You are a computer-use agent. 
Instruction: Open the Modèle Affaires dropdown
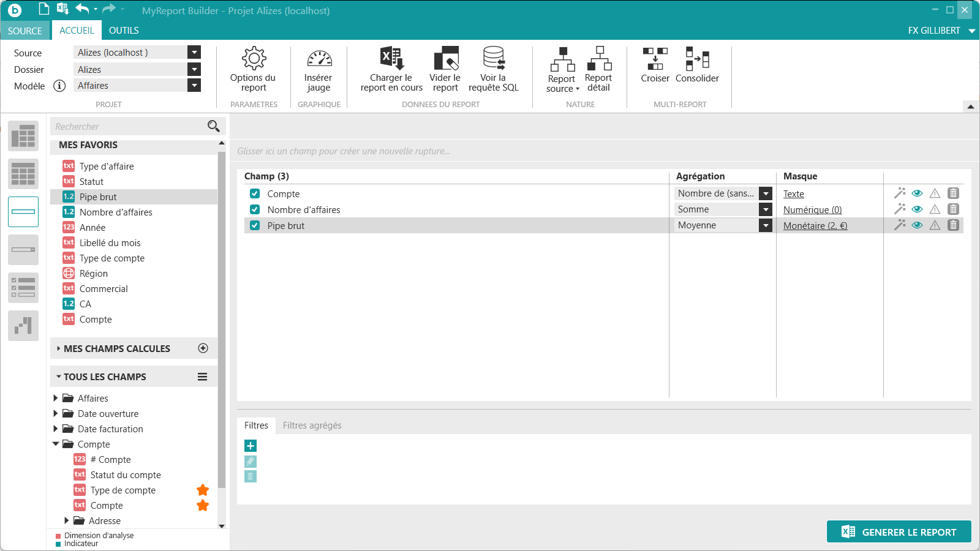pyautogui.click(x=194, y=86)
